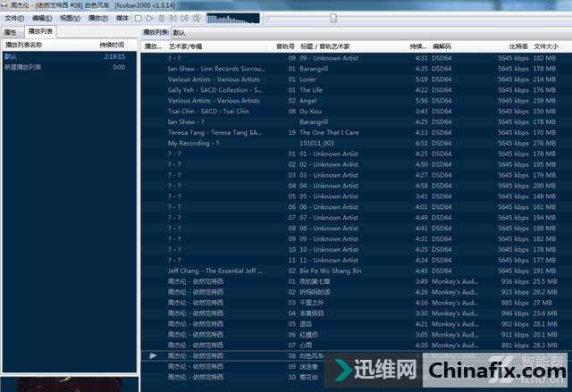Click the Play toolbar icon
The image size is (572, 392).
click(149, 18)
